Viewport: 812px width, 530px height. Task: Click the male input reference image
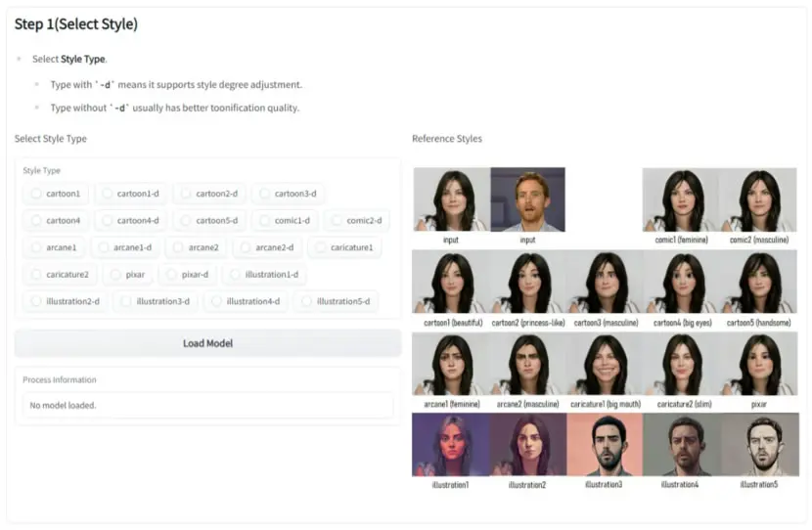527,199
